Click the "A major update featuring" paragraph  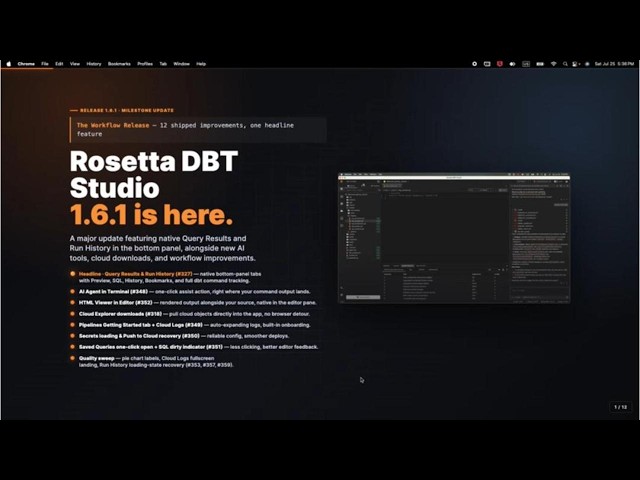[x=162, y=248]
